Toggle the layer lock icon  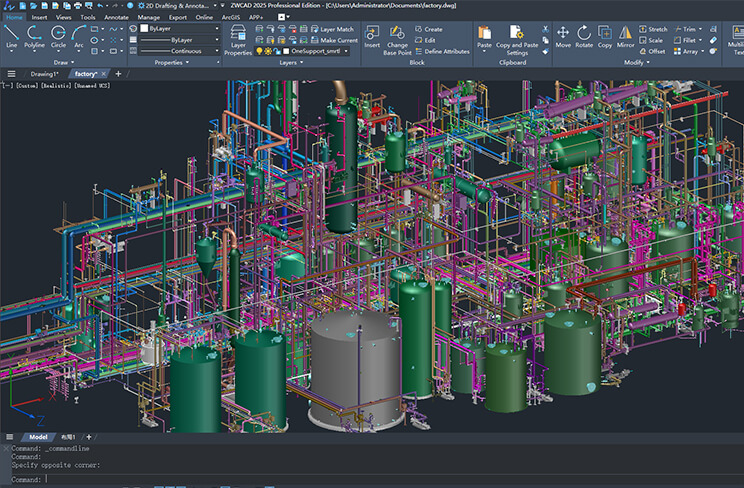pos(276,51)
